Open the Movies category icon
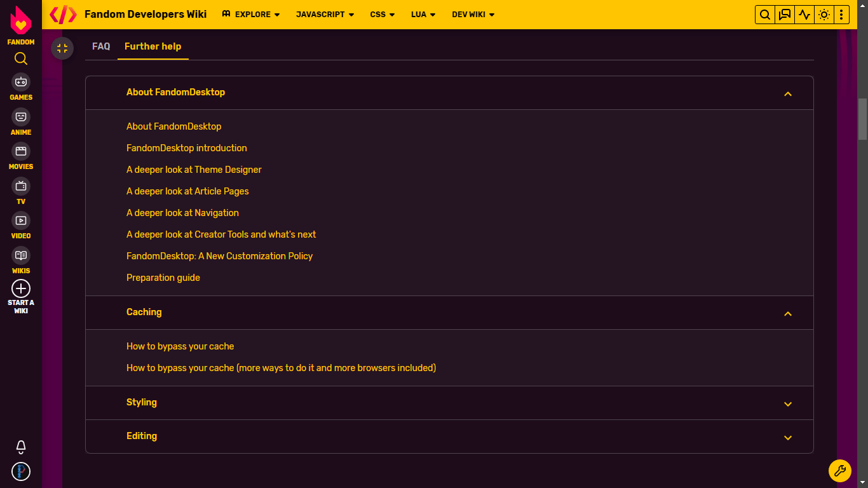The width and height of the screenshot is (868, 488). pyautogui.click(x=21, y=151)
